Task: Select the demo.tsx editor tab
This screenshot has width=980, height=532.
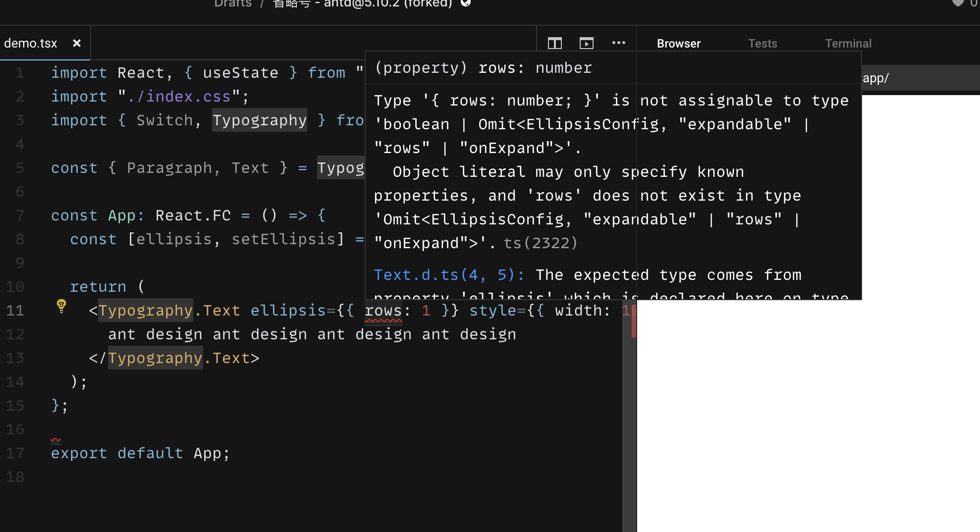Action: (x=31, y=43)
